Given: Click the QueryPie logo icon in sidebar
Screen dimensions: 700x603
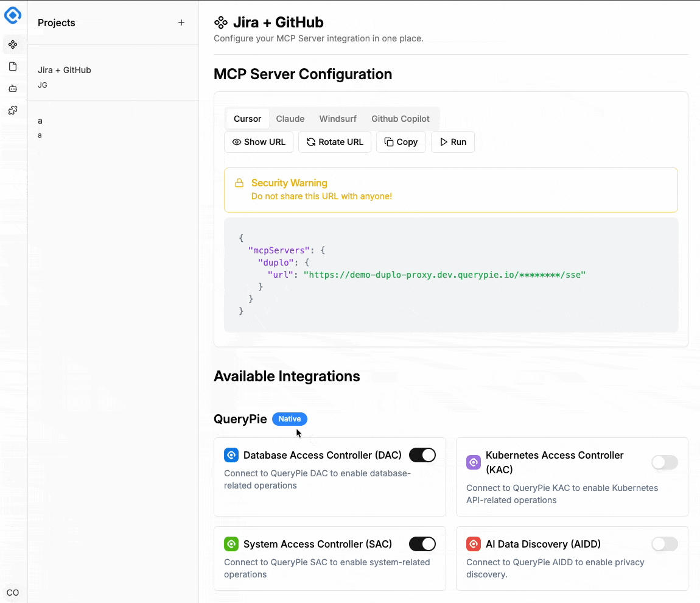Looking at the screenshot, I should [13, 15].
